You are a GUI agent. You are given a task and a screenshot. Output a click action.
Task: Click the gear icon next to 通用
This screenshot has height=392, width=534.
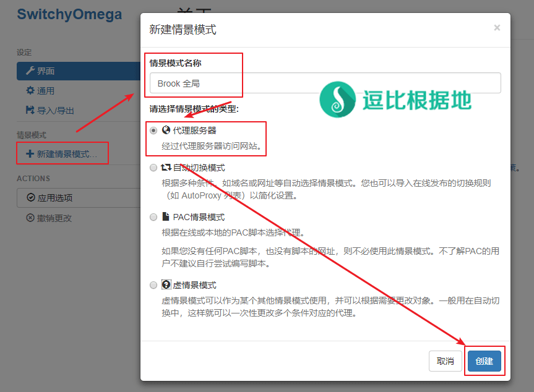30,91
